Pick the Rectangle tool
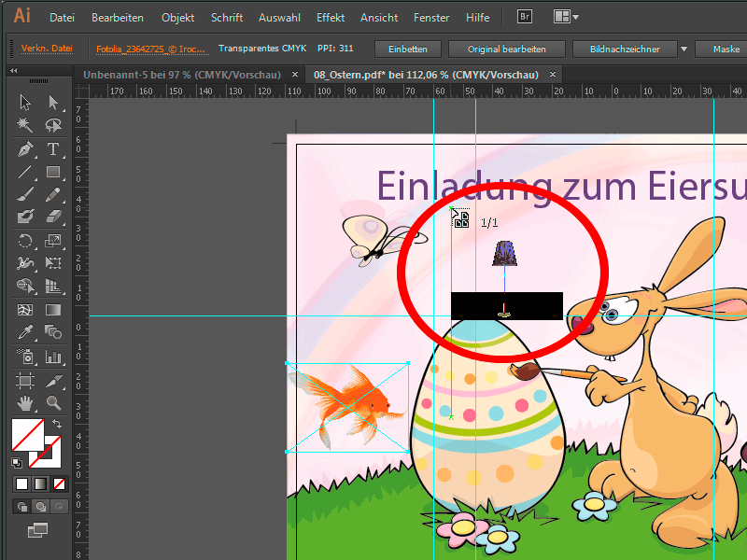Screen dimensions: 747x560 point(53,172)
